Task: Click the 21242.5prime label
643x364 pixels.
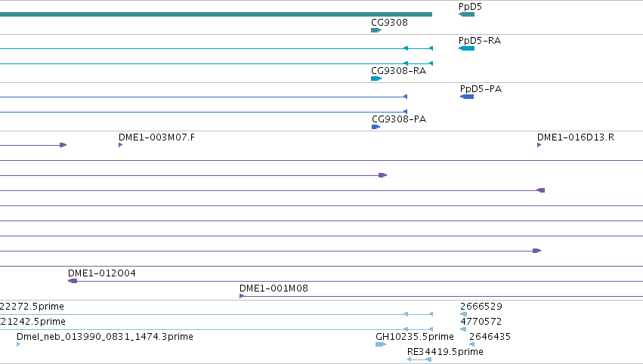Action: [x=32, y=322]
